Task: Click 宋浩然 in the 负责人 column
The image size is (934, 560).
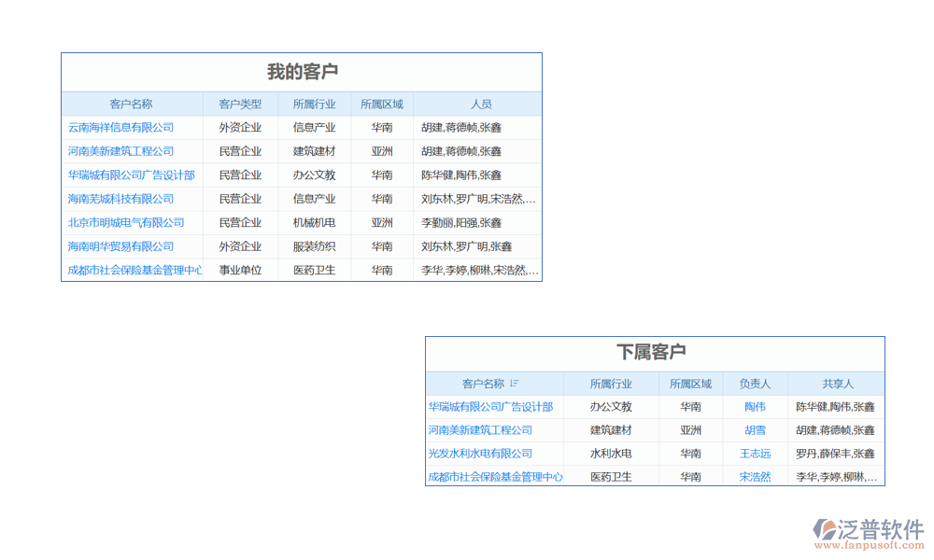Action: [755, 477]
